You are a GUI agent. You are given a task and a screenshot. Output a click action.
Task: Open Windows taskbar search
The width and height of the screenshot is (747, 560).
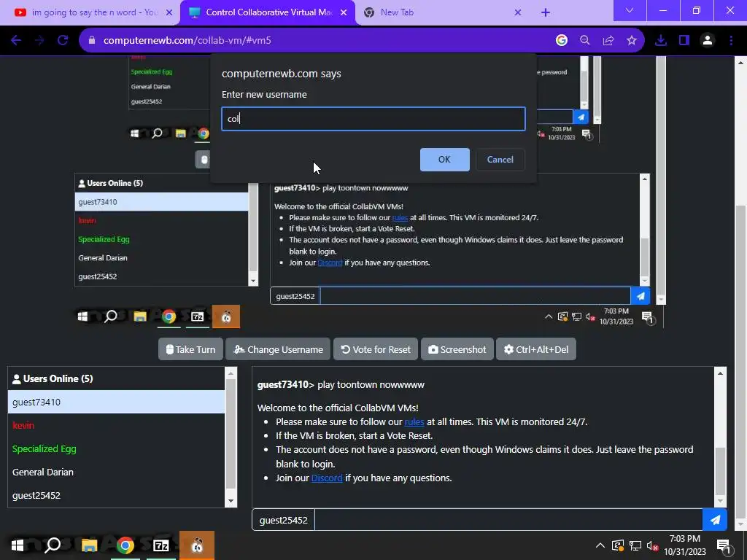(53, 545)
